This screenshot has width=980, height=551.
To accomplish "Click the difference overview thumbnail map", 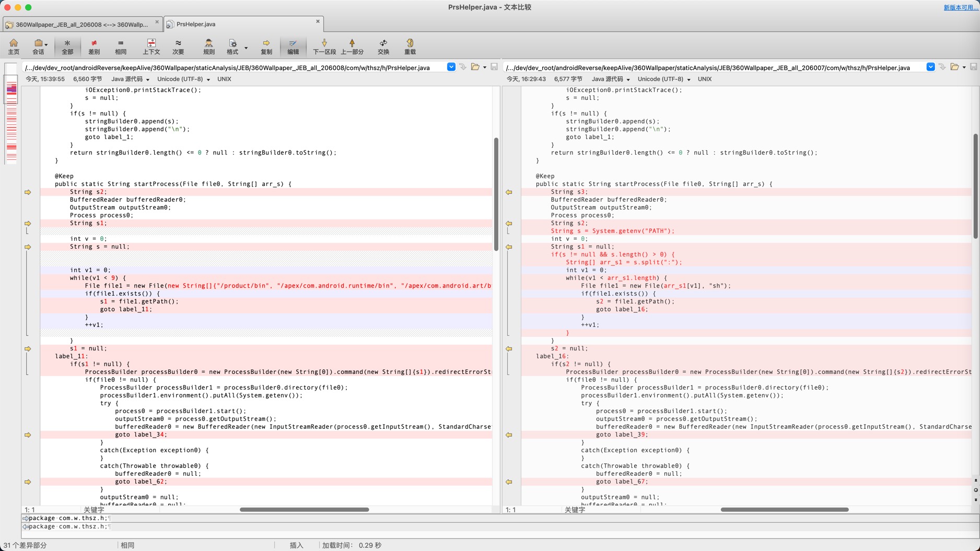I will pos(11,114).
